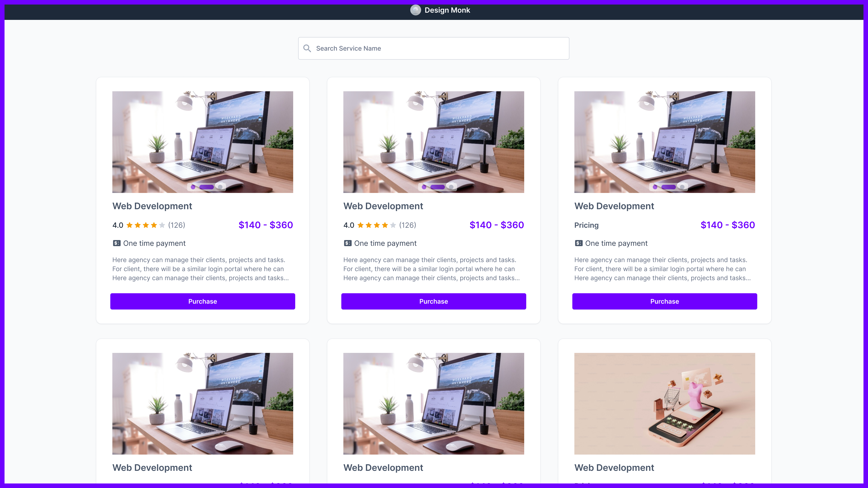The height and width of the screenshot is (488, 868).
Task: Click Purchase button on first card
Action: point(203,301)
